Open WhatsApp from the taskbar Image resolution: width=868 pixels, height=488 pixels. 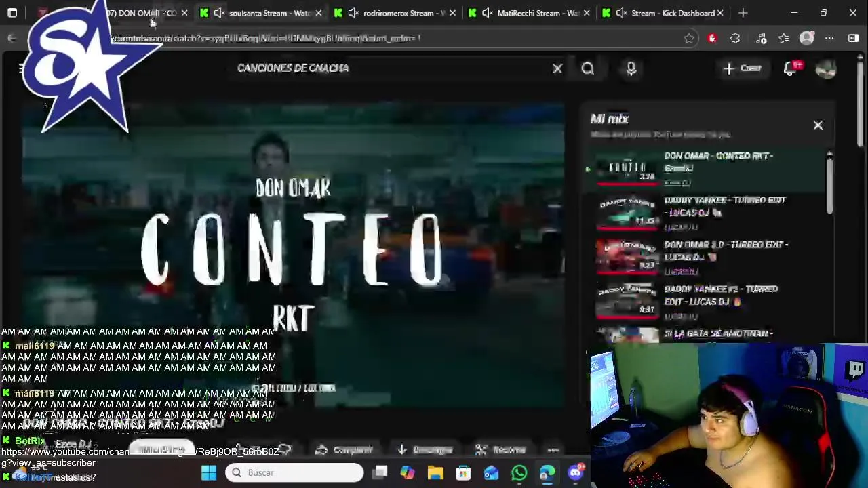coord(519,472)
